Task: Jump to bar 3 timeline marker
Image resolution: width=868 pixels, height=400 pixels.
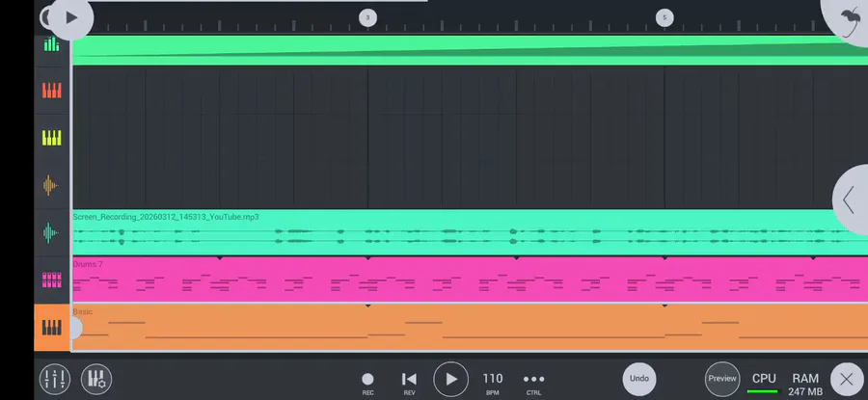Action: (367, 17)
